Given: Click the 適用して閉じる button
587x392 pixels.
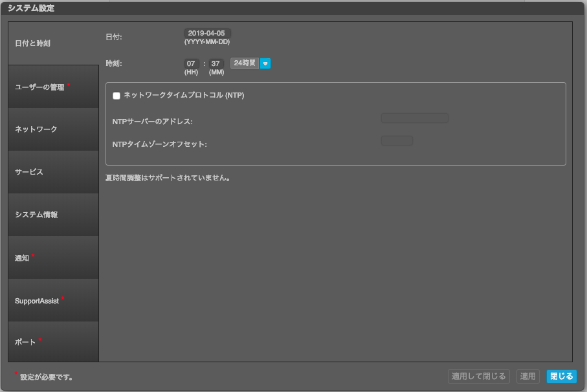Looking at the screenshot, I should point(478,376).
